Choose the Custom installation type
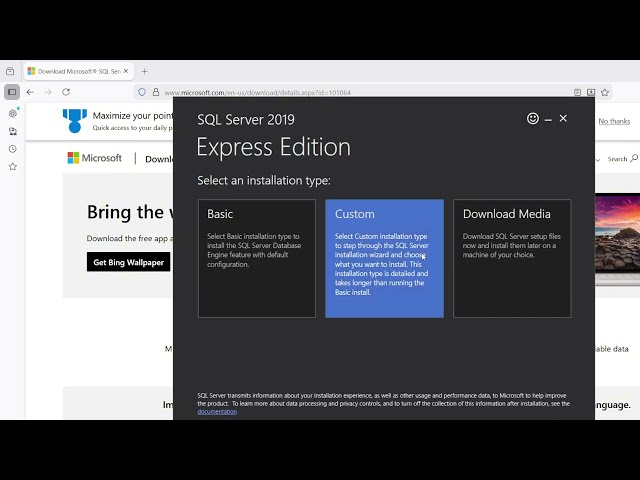Image resolution: width=640 pixels, height=480 pixels. [x=384, y=258]
